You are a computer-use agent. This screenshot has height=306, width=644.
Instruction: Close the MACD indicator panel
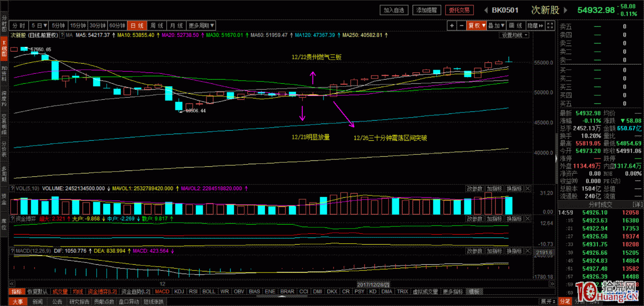point(528,251)
